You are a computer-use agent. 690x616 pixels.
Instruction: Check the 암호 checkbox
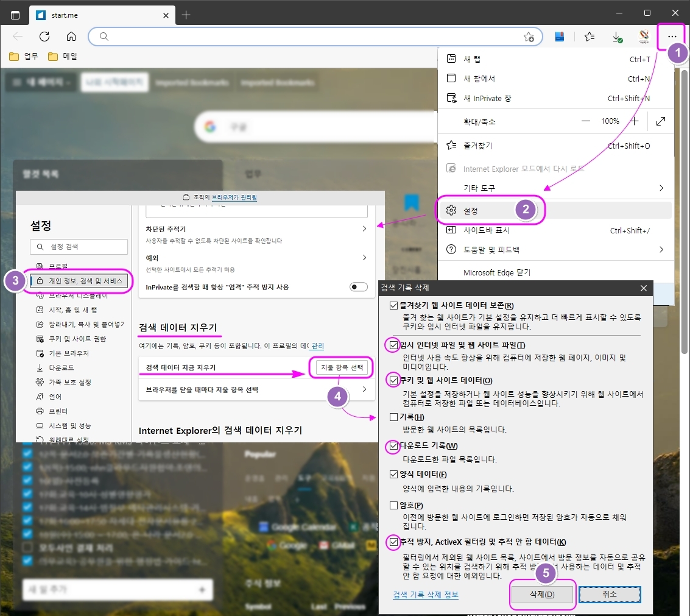point(394,506)
